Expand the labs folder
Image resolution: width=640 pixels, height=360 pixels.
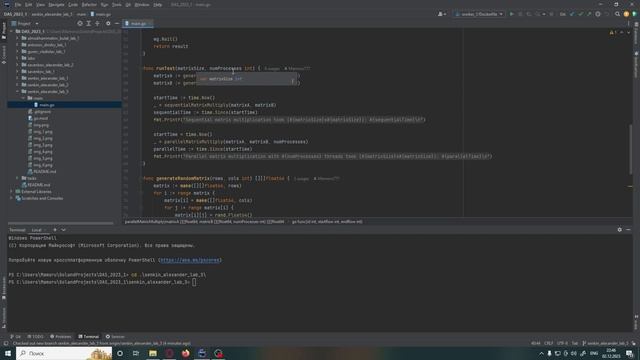(x=17, y=58)
